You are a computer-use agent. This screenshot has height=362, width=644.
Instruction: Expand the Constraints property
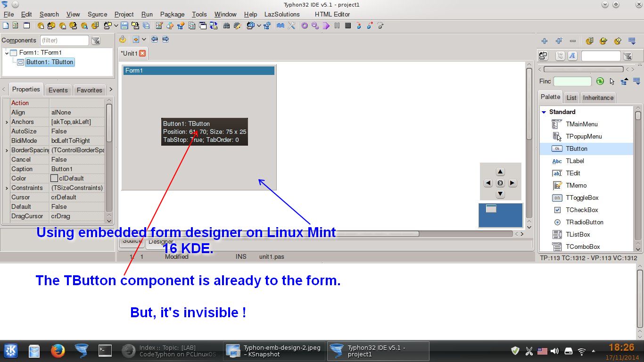pyautogui.click(x=7, y=188)
